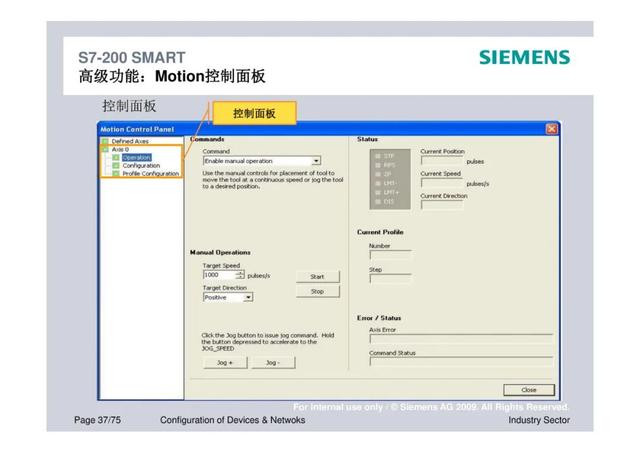The height and width of the screenshot is (452, 640).
Task: Click the green icon beside Defined Axes
Action: [105, 141]
